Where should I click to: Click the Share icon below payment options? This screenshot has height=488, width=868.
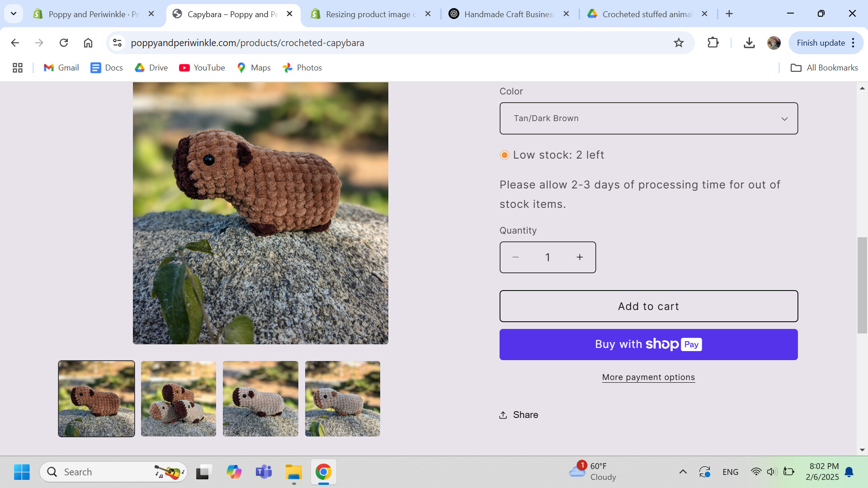[503, 415]
